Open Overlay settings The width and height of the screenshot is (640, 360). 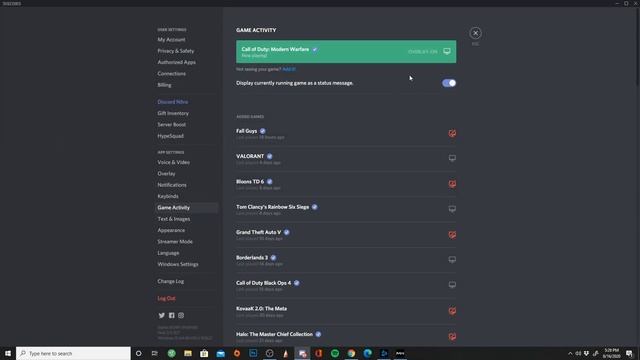tap(166, 174)
